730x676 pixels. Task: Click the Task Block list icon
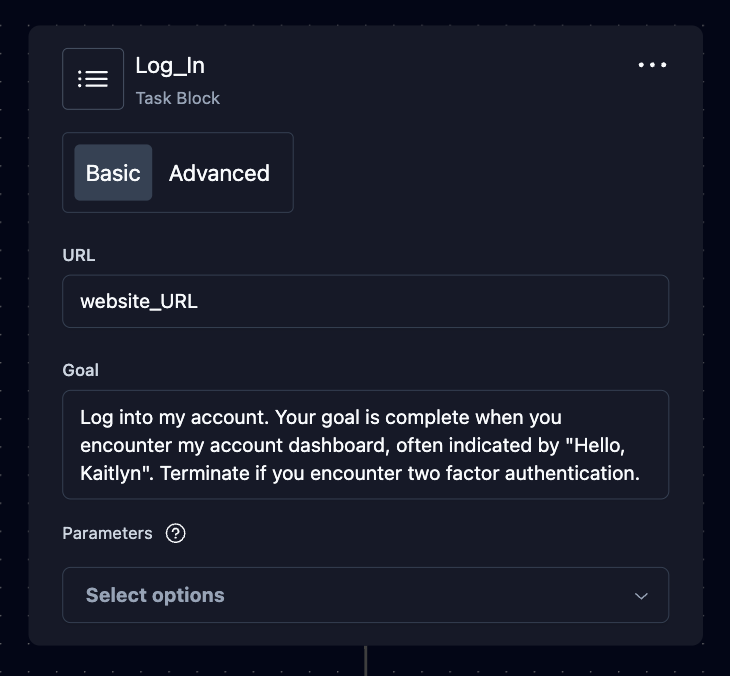coord(93,79)
